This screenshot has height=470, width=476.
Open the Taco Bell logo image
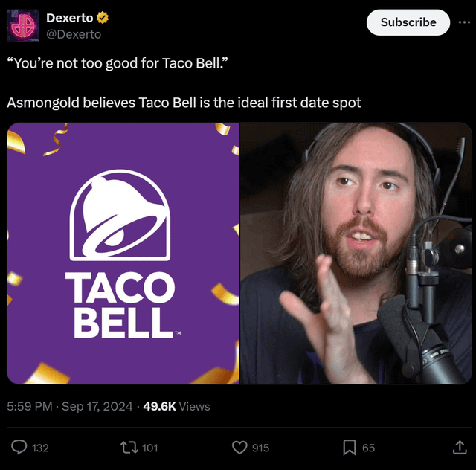tap(123, 253)
